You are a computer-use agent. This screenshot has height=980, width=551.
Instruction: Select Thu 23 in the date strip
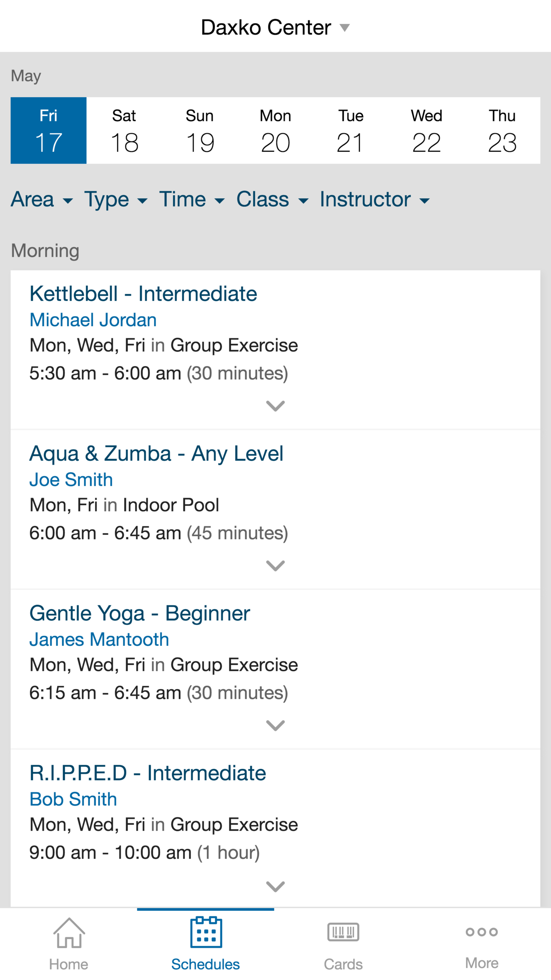[x=502, y=130]
